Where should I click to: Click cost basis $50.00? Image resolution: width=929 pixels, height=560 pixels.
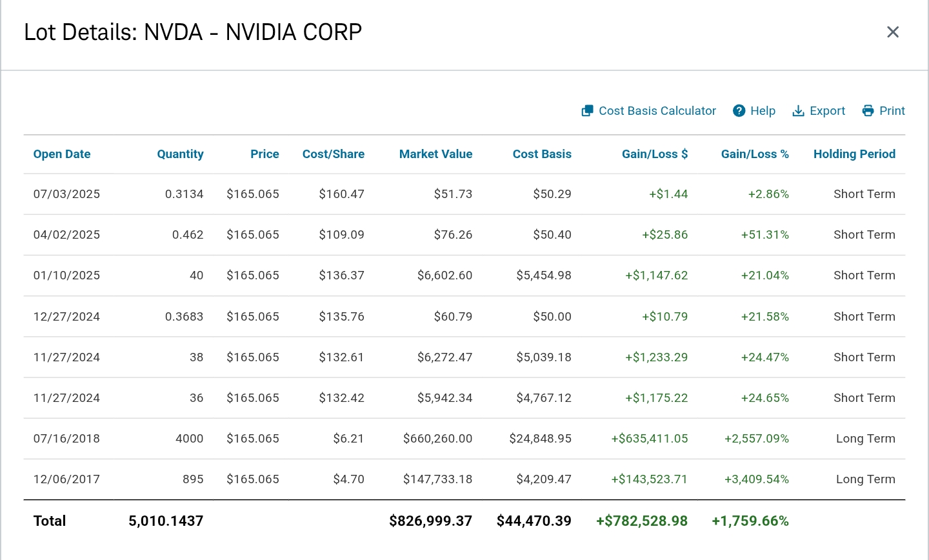click(x=552, y=317)
